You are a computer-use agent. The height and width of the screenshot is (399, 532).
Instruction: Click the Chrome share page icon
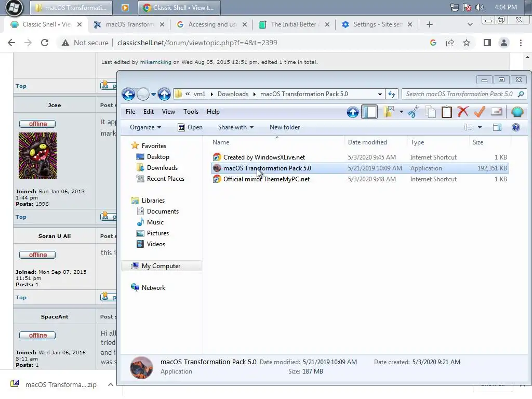click(450, 43)
